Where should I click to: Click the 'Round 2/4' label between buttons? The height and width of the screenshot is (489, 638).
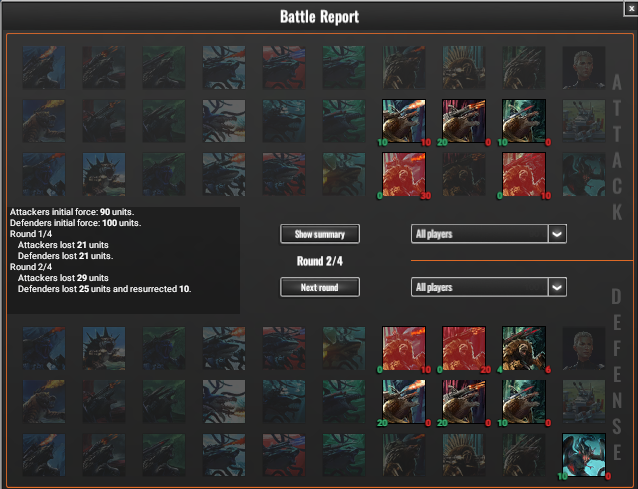(320, 261)
